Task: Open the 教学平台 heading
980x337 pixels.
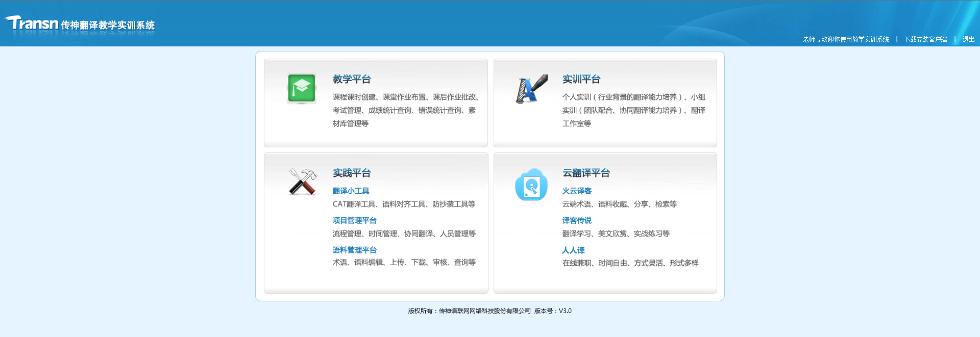Action: [352, 79]
